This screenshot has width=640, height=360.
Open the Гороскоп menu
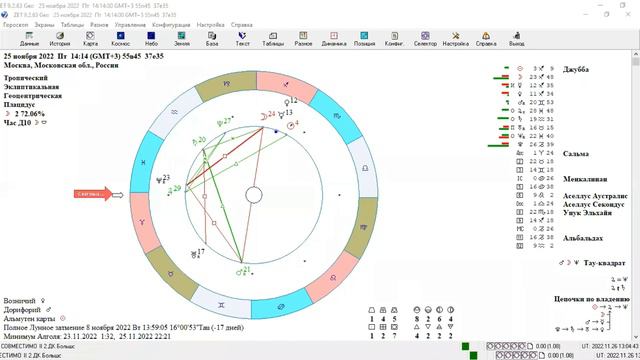(16, 25)
